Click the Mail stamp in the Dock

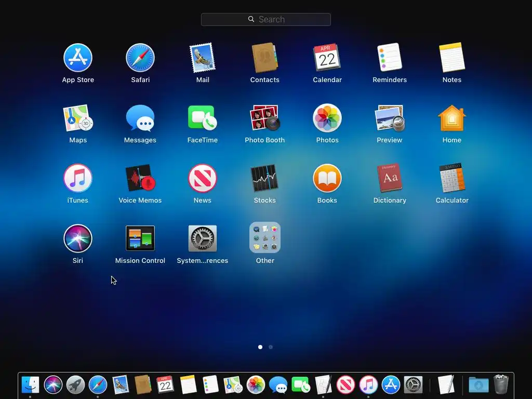click(121, 385)
